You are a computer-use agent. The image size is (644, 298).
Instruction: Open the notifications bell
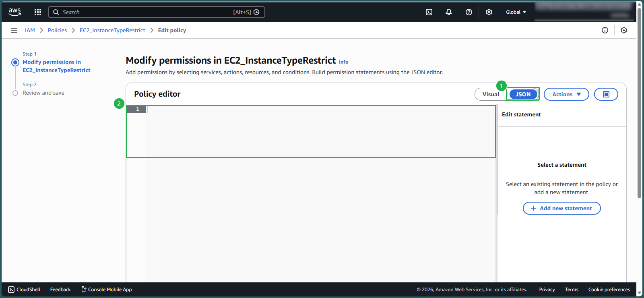449,12
